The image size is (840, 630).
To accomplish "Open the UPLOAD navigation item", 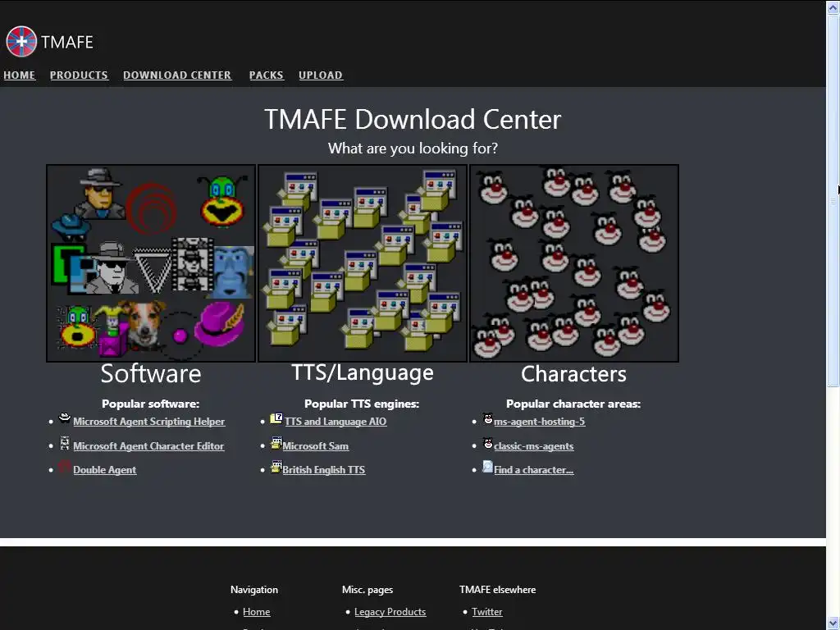I will pos(321,75).
